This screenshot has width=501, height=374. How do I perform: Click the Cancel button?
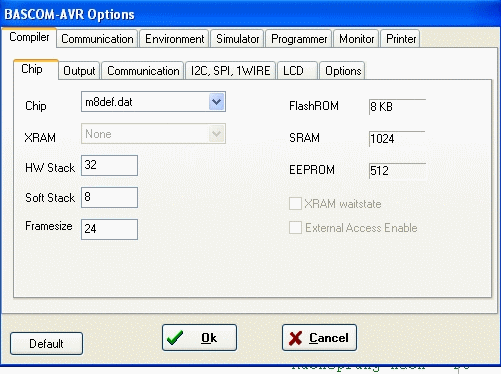[319, 338]
